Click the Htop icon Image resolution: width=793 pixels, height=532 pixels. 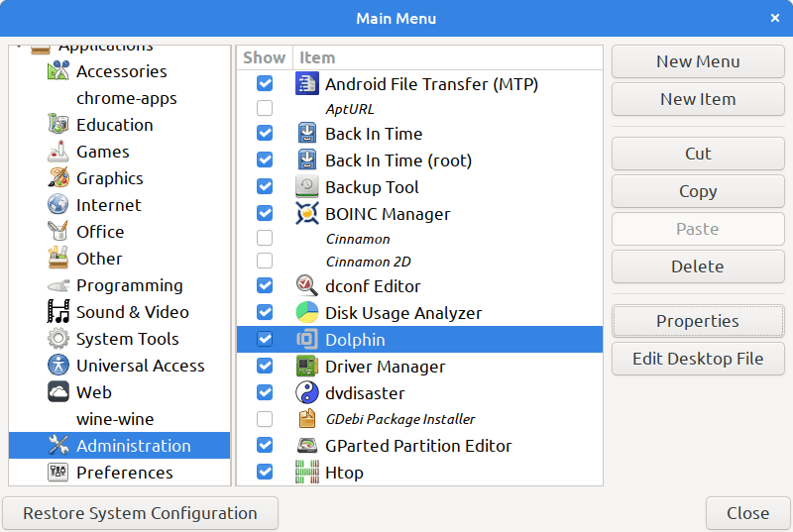click(x=307, y=473)
